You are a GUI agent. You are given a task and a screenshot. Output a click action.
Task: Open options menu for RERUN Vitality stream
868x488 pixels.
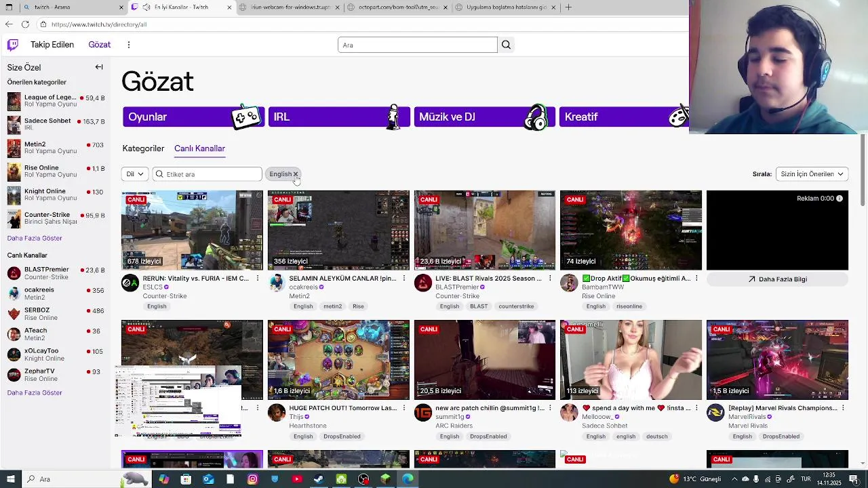pos(258,279)
